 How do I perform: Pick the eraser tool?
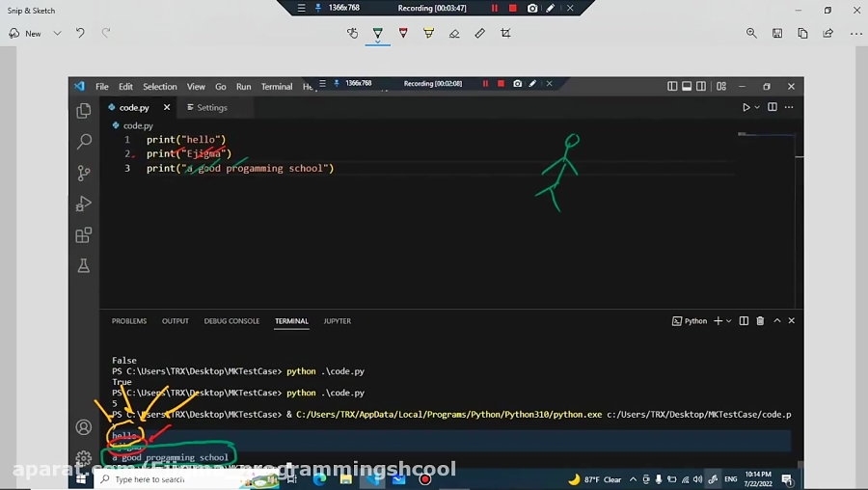(x=454, y=33)
